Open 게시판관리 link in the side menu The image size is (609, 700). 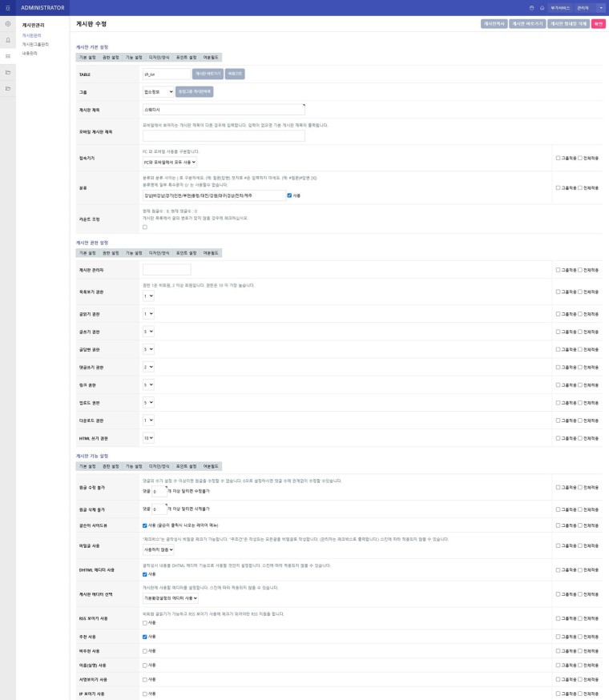point(31,35)
